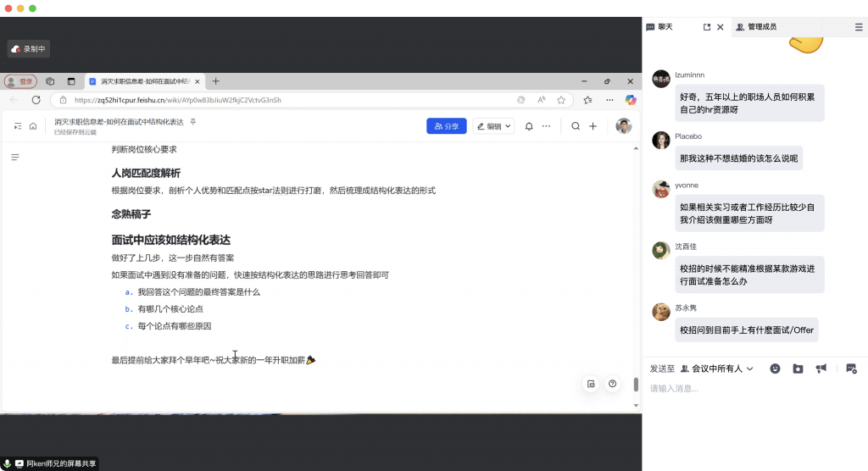Open the document outline icon on left
Image resolution: width=868 pixels, height=471 pixels.
click(14, 158)
